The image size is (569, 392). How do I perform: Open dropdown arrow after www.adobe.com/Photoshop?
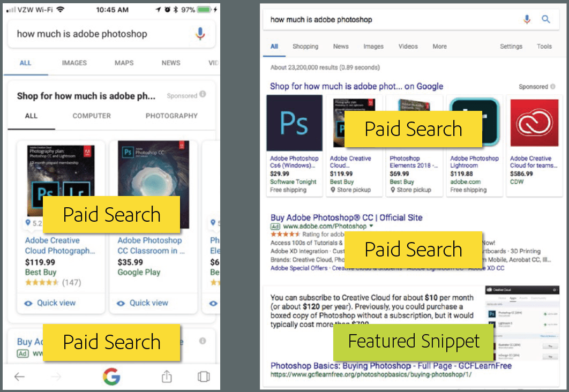click(371, 226)
